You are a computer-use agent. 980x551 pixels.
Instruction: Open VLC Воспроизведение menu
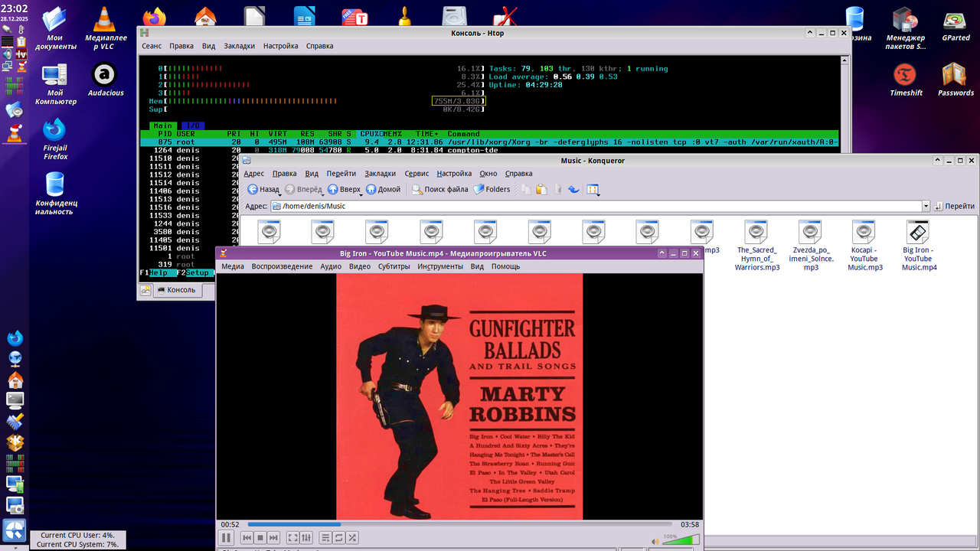pos(282,266)
